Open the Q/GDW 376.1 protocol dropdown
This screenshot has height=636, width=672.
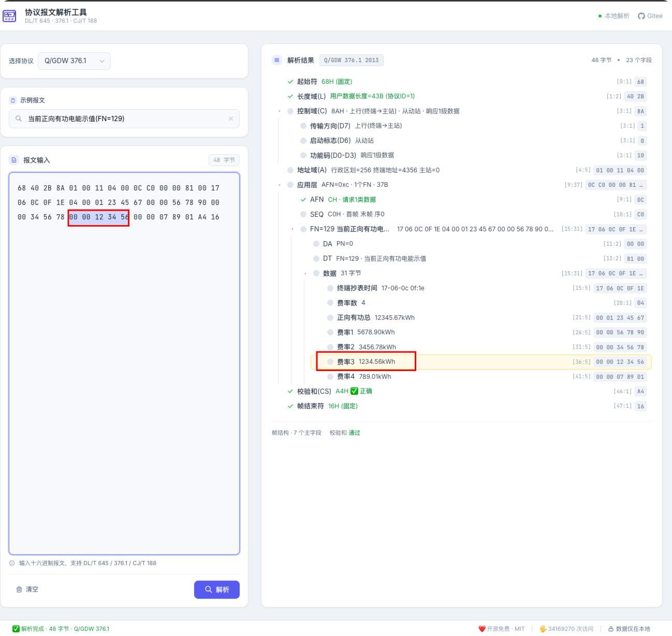tap(74, 61)
